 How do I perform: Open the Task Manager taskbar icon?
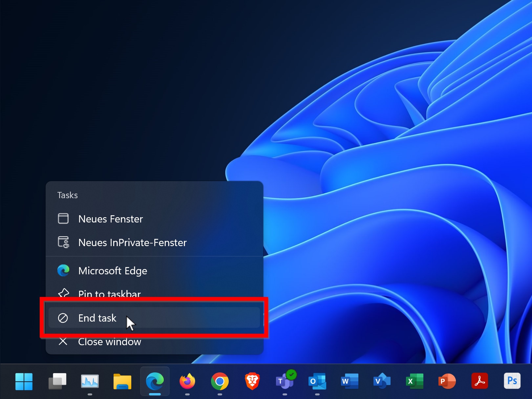pyautogui.click(x=90, y=381)
